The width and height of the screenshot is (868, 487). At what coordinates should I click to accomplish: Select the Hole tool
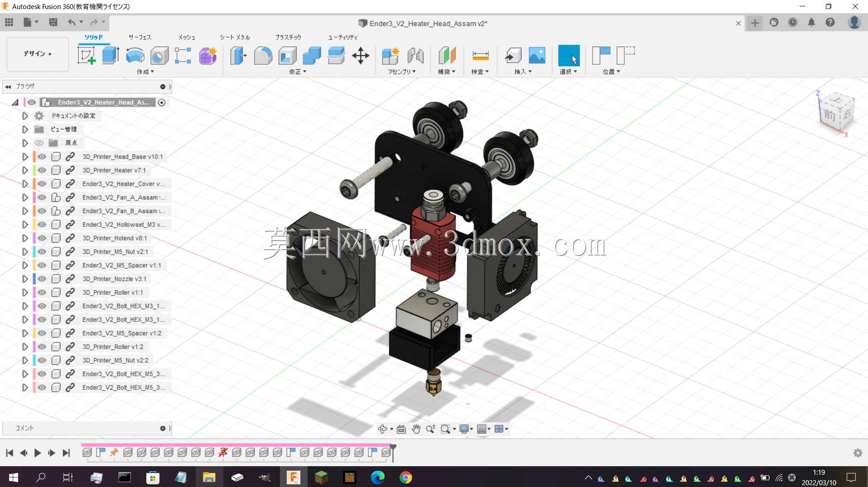pyautogui.click(x=159, y=56)
